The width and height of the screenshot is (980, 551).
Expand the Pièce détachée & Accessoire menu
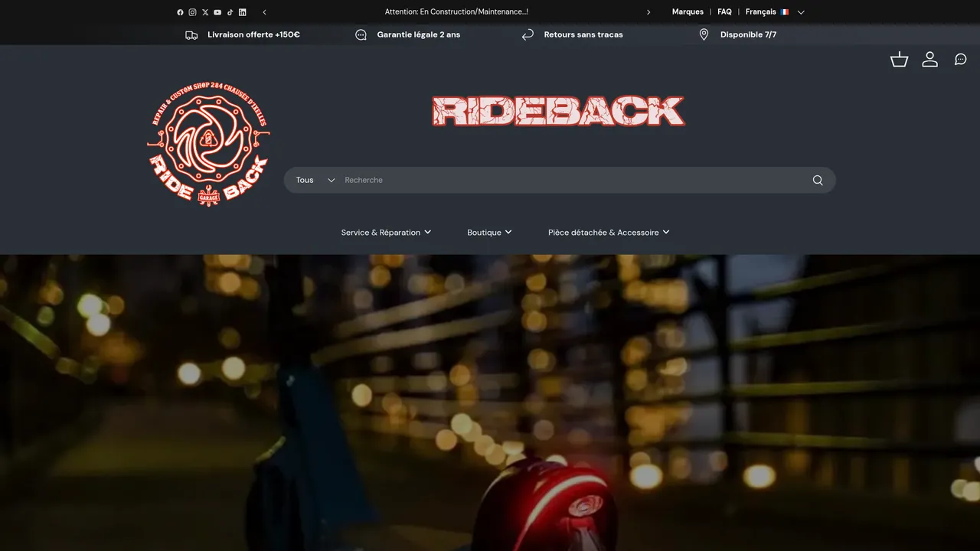click(x=609, y=233)
